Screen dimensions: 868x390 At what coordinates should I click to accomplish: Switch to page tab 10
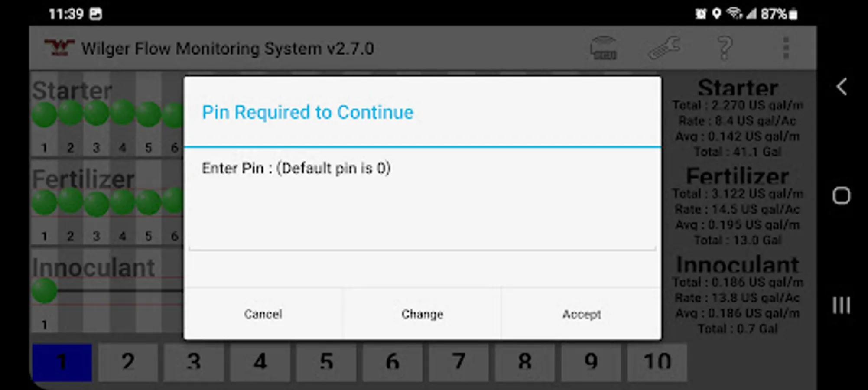tap(657, 362)
